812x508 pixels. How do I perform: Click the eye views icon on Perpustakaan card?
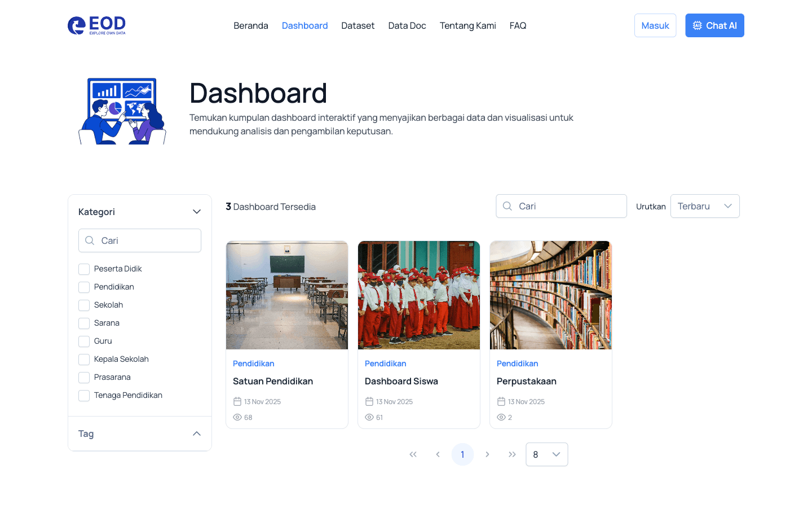pyautogui.click(x=501, y=417)
